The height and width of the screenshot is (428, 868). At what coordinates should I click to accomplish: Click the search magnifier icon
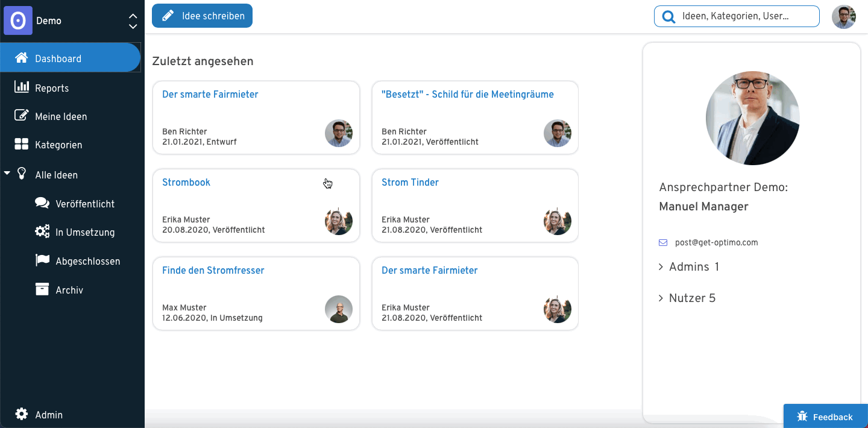[x=668, y=17]
